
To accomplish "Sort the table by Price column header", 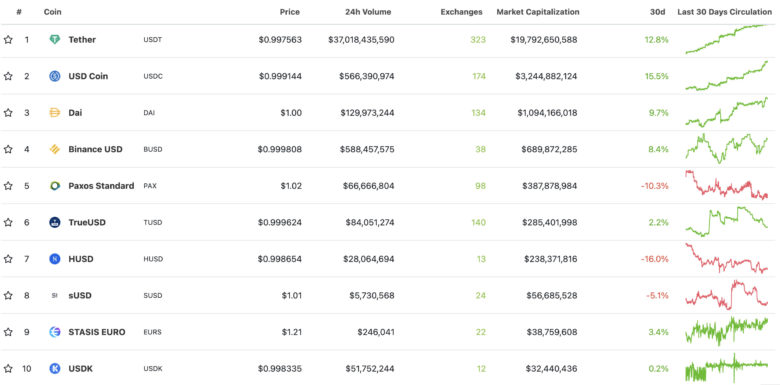I will coord(290,12).
